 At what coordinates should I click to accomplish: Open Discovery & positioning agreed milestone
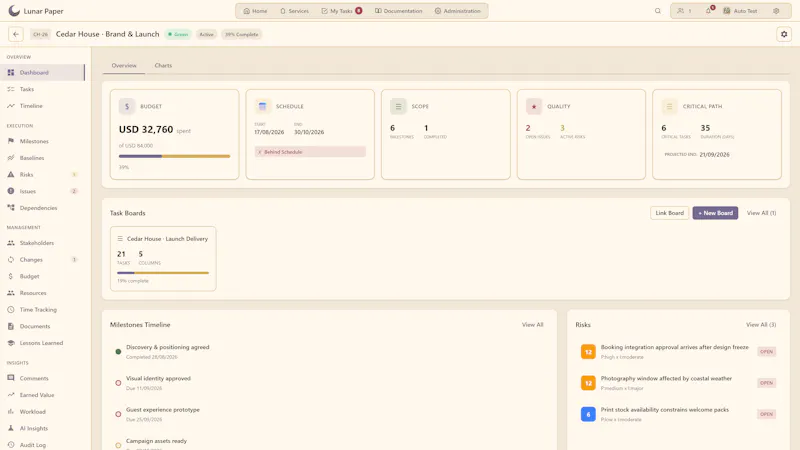pos(329,352)
